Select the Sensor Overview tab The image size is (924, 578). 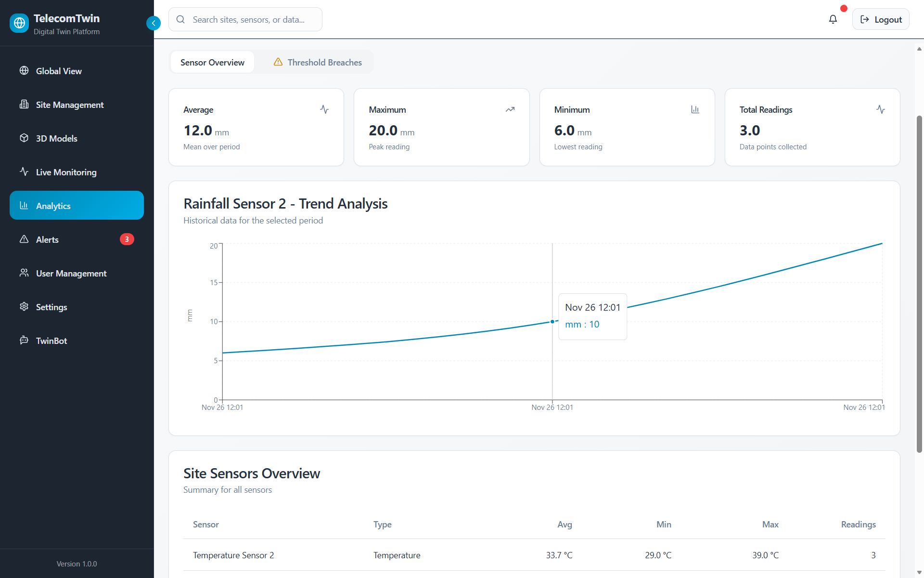pyautogui.click(x=212, y=63)
